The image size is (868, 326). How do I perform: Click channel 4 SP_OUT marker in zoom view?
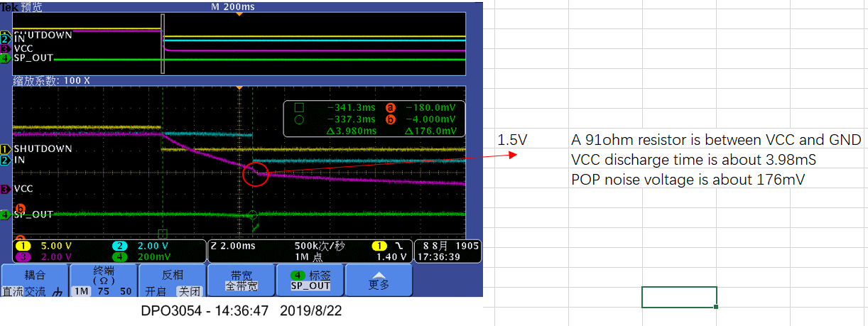(6, 214)
